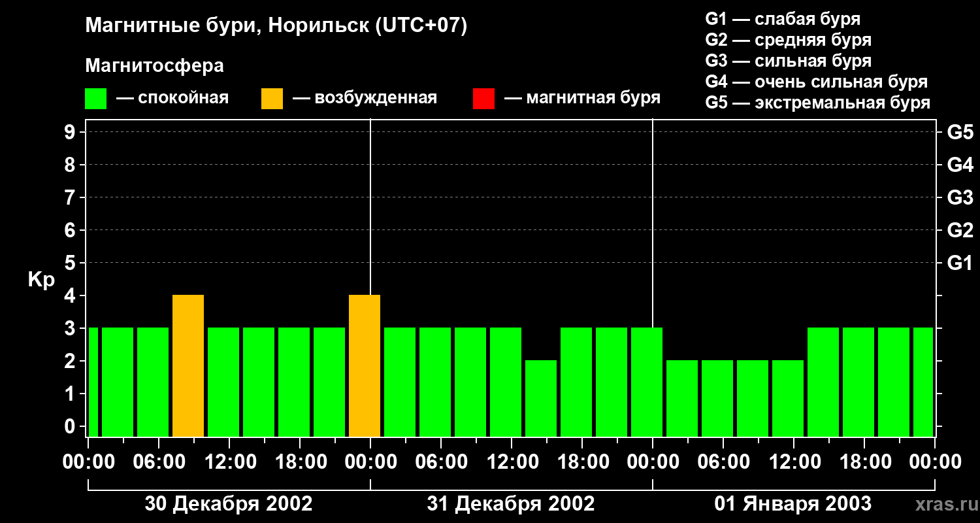
Task: Click the G4 label on right axis
Action: coord(960,165)
